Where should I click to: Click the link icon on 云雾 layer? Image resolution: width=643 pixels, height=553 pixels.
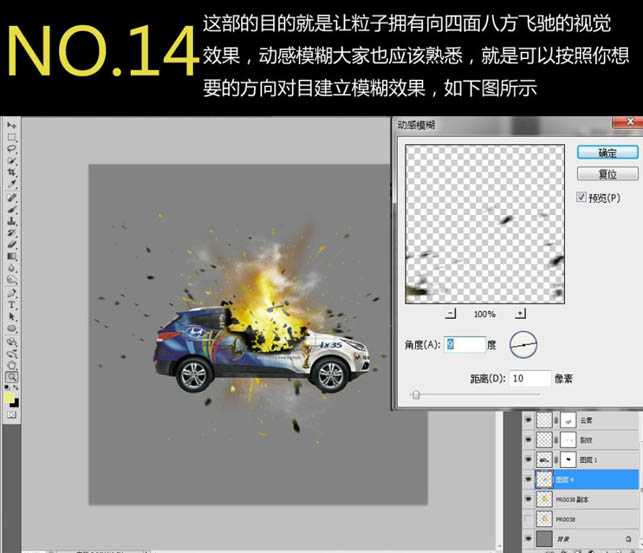click(x=556, y=420)
